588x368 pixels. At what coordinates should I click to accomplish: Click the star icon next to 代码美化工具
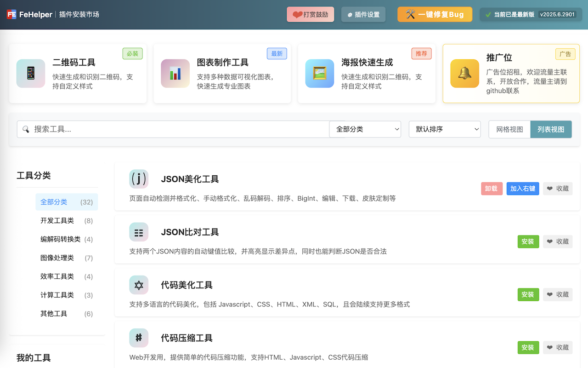coord(139,285)
